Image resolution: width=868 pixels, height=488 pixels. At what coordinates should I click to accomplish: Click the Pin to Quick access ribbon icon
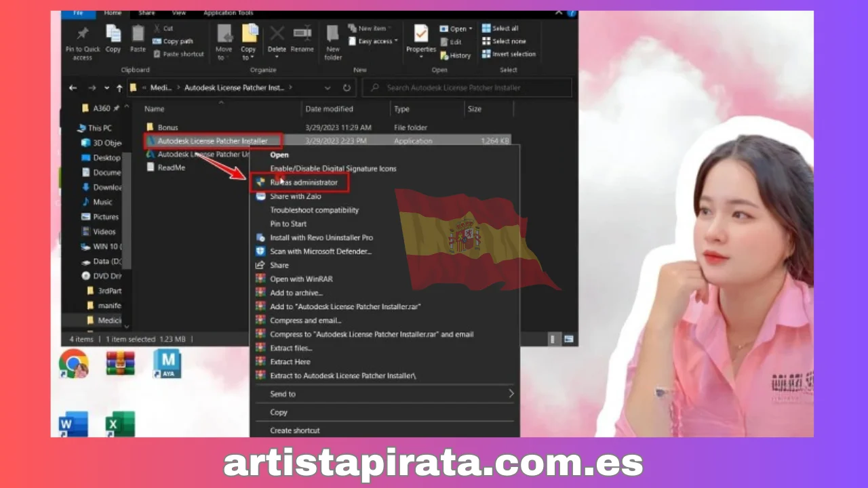pos(83,39)
